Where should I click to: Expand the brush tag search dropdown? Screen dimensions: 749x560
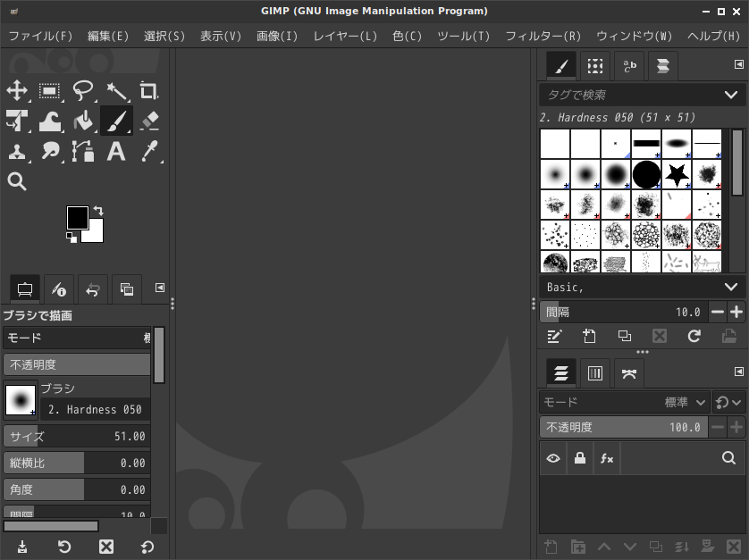point(730,95)
